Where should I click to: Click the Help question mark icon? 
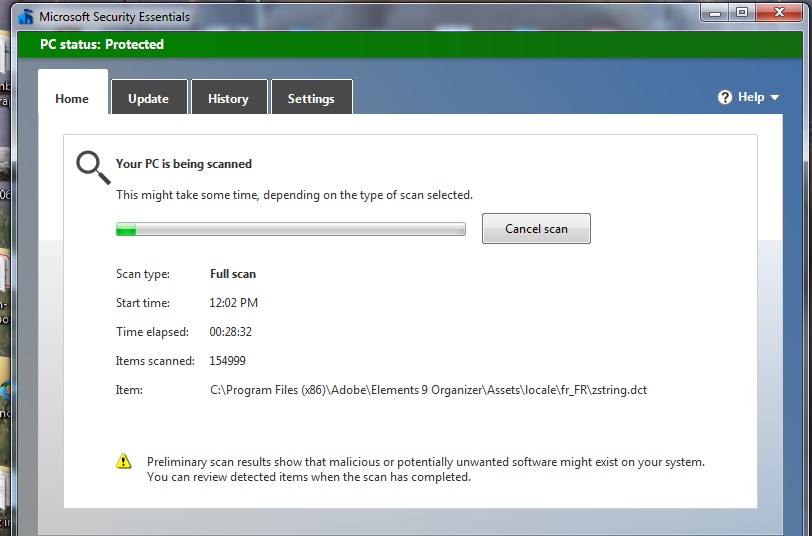[725, 97]
